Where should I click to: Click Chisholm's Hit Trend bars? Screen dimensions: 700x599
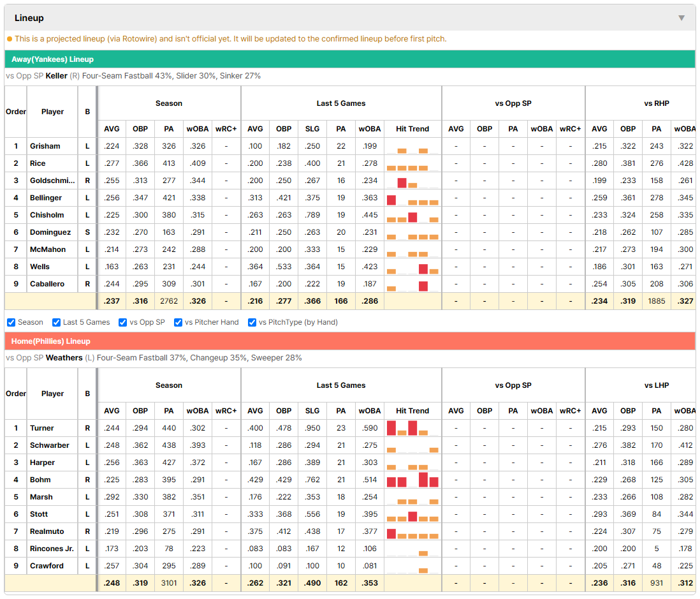pos(412,216)
